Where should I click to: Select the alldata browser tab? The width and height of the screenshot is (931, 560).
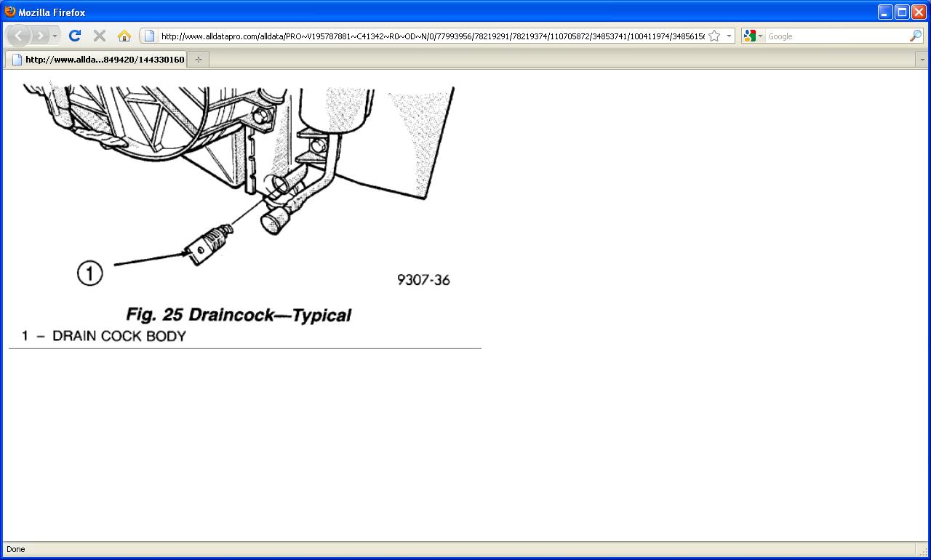(x=96, y=59)
